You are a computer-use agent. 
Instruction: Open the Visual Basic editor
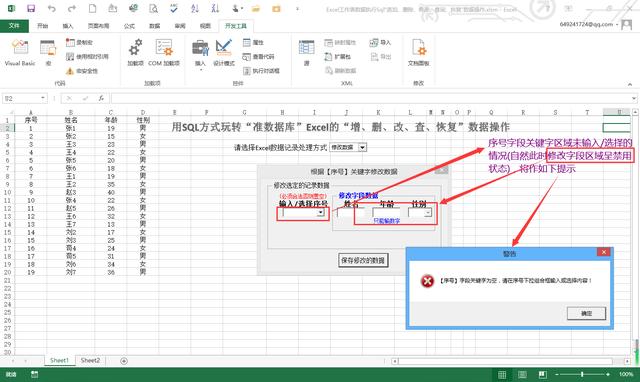(20, 53)
